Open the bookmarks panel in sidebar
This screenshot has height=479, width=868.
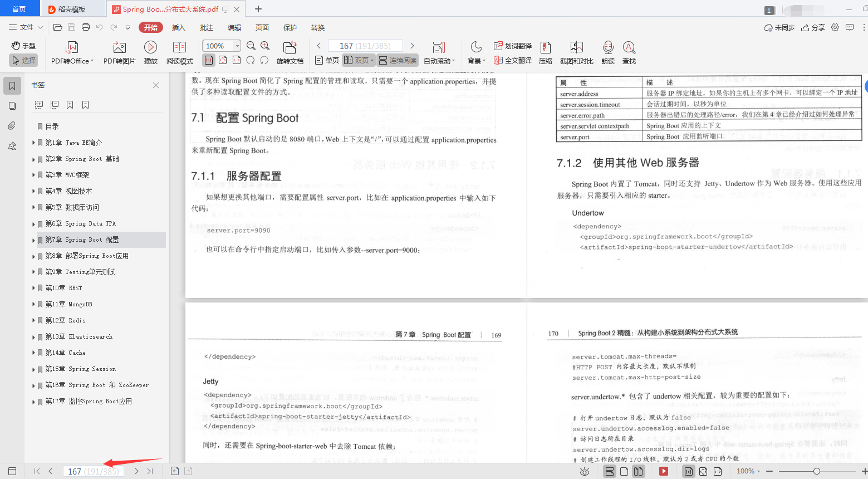tap(12, 86)
